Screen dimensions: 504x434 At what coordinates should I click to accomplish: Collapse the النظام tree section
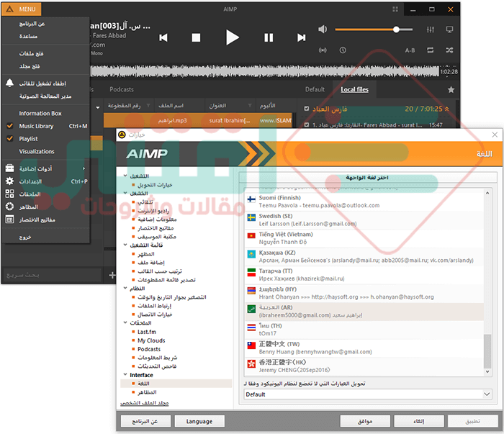125,288
